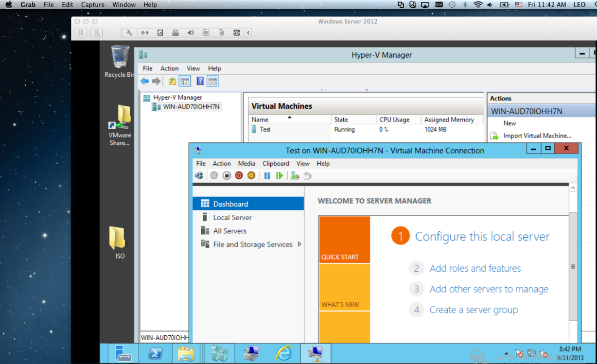Click muted volume icon in Windows tray

[x=544, y=354]
